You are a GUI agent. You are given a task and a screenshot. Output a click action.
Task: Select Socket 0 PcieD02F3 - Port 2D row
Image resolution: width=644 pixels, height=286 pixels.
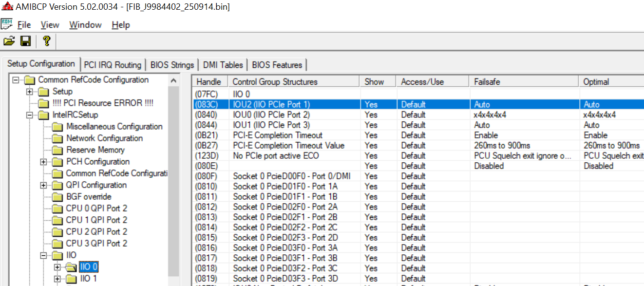(x=418, y=237)
